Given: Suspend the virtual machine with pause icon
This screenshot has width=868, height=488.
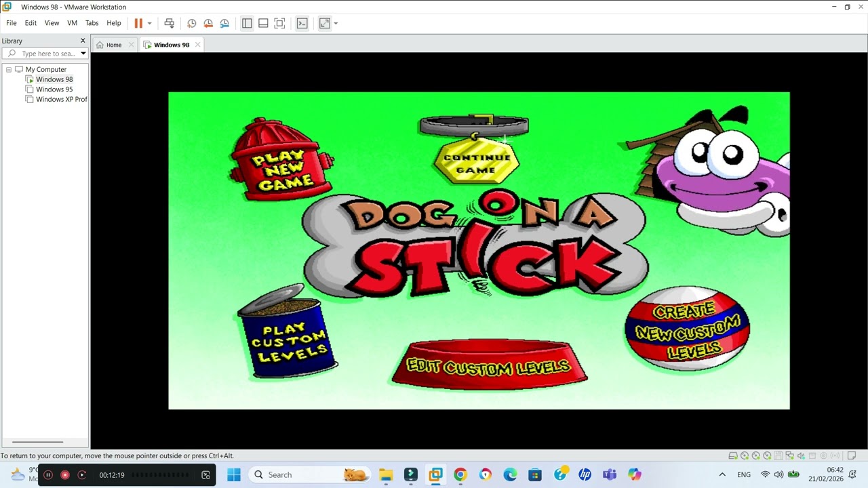Looking at the screenshot, I should [x=138, y=23].
